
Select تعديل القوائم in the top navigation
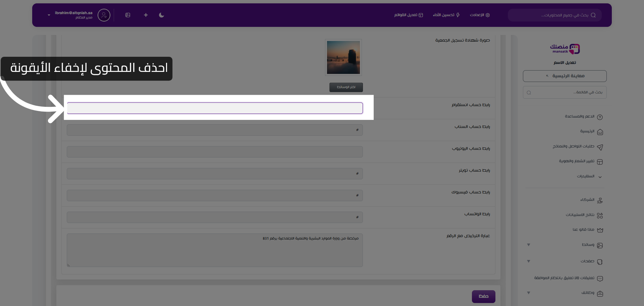click(x=408, y=15)
